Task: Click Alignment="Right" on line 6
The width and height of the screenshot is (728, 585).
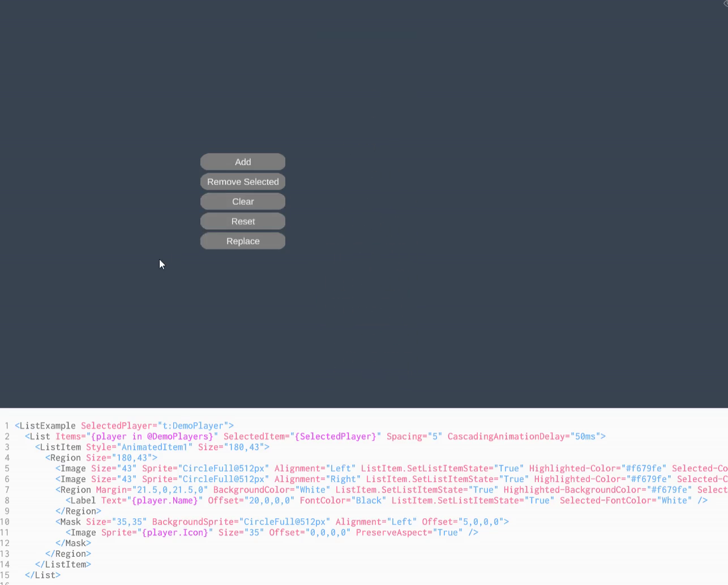Action: (318, 479)
